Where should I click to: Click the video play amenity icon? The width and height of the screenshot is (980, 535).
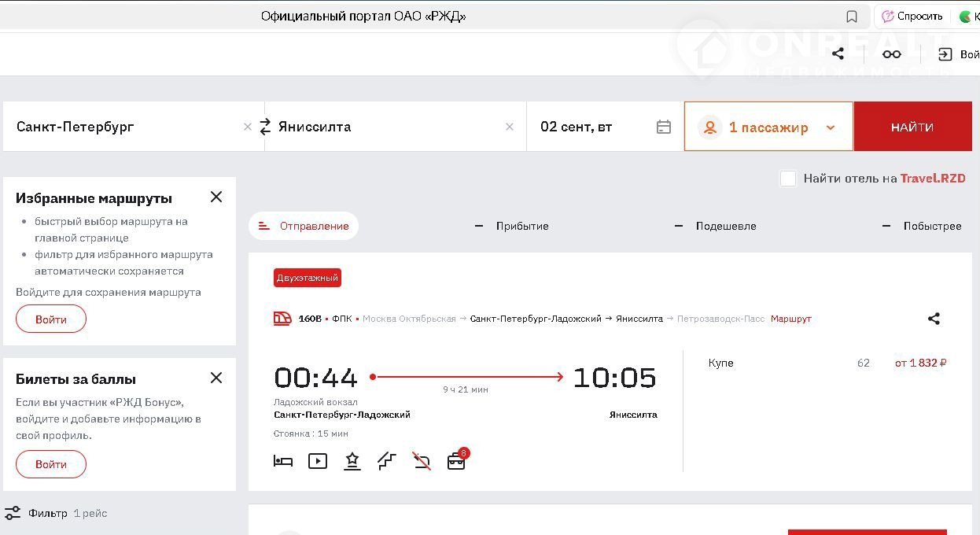(318, 461)
